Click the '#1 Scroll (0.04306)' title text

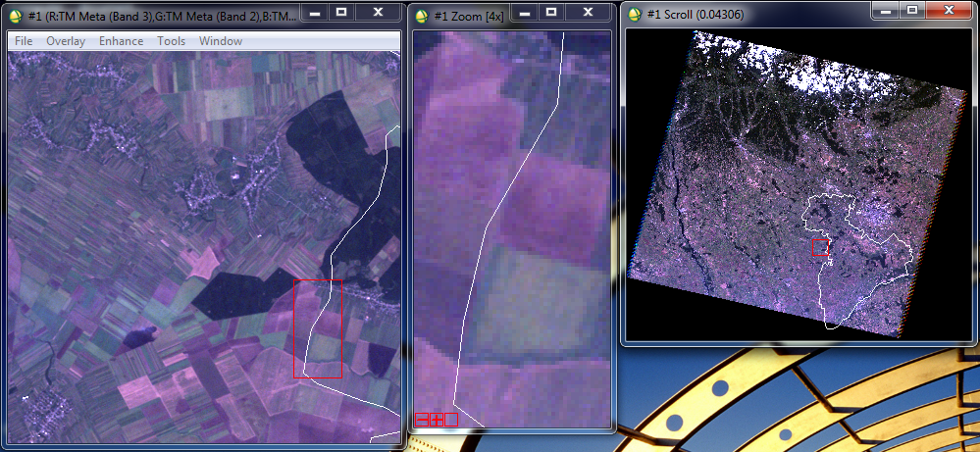(x=696, y=14)
